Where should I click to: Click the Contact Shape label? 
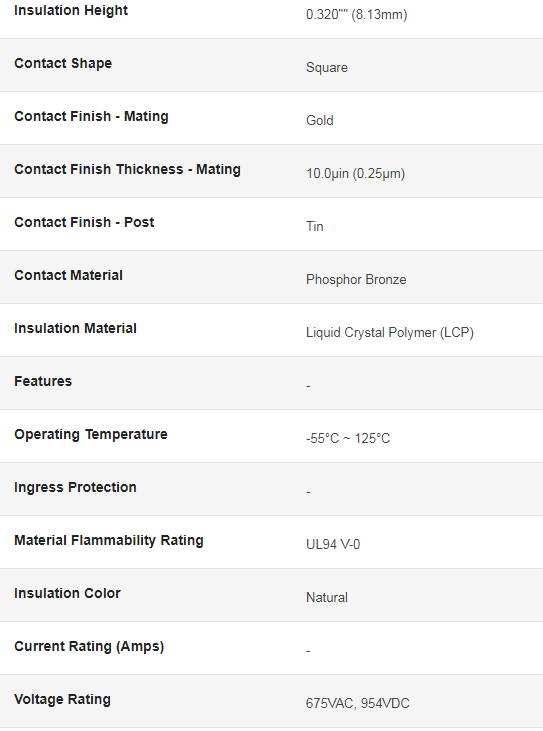point(63,63)
